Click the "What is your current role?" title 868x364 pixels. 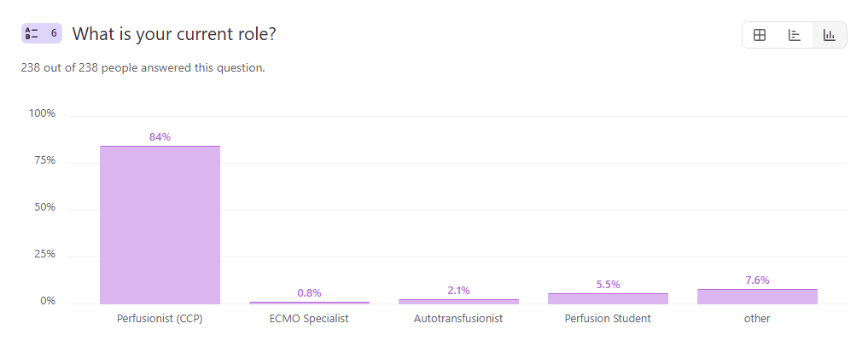pos(173,34)
